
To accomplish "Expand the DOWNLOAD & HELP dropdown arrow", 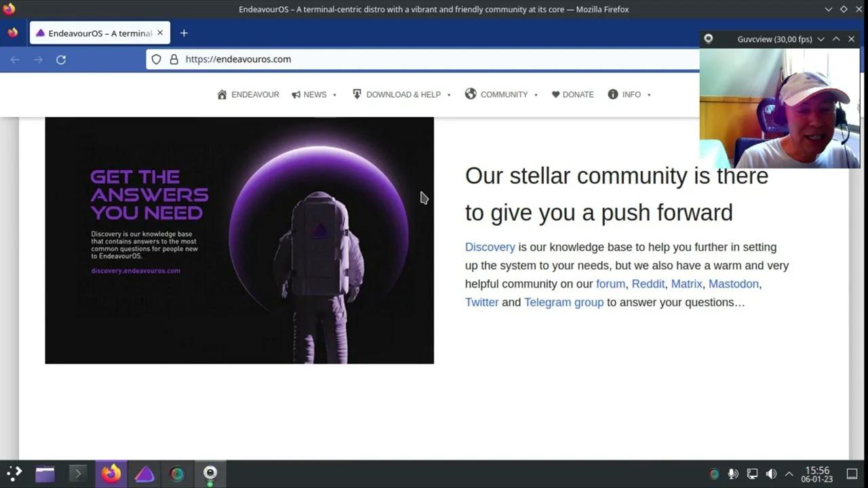I will (x=449, y=95).
